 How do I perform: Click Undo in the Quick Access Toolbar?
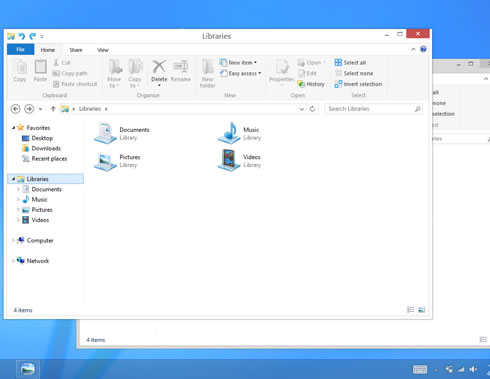(22, 36)
